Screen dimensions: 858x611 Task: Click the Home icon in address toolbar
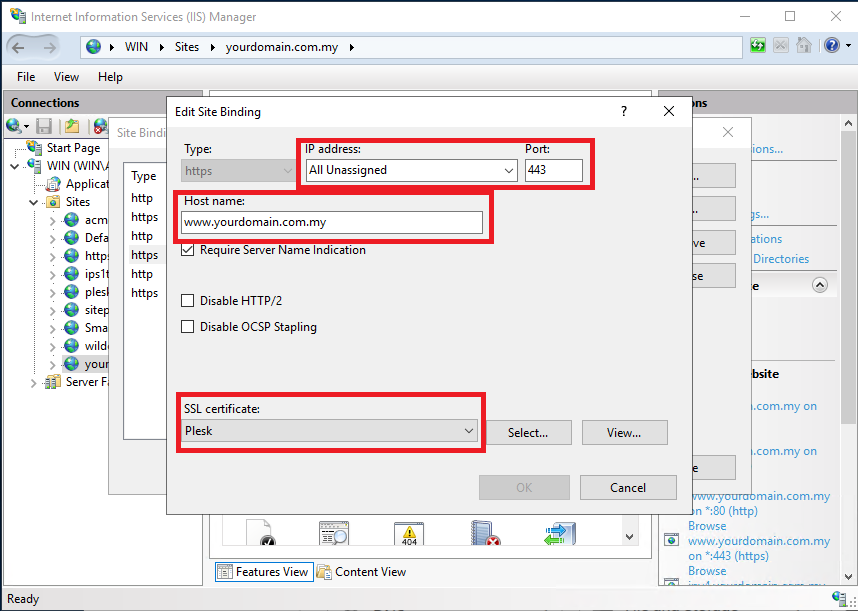click(x=802, y=46)
